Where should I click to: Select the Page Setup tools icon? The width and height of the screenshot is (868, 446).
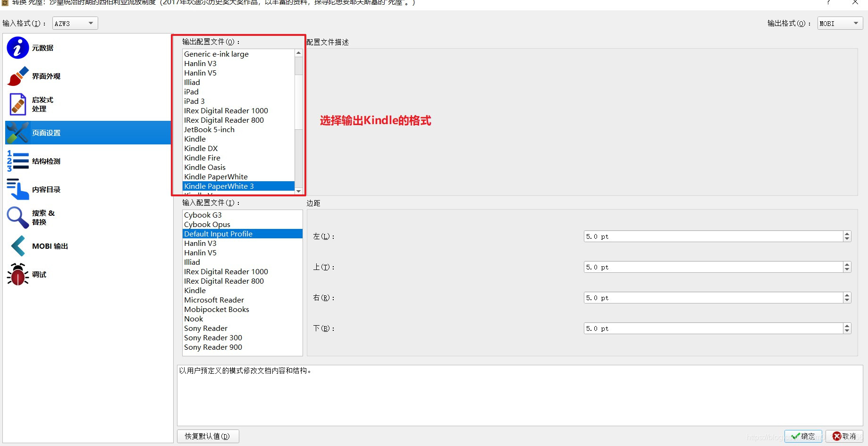pos(18,133)
